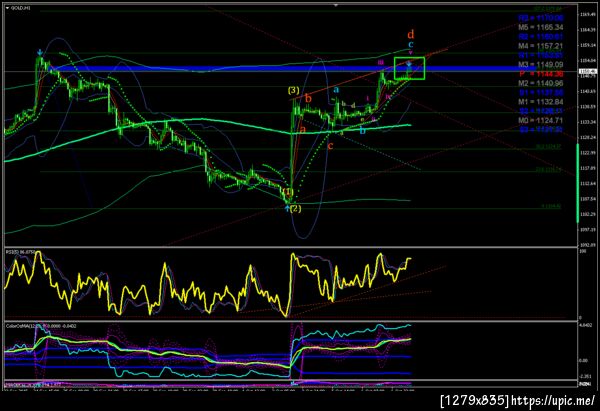
Task: Select the cyan 'b' label on the green average line
Action: pyautogui.click(x=362, y=130)
